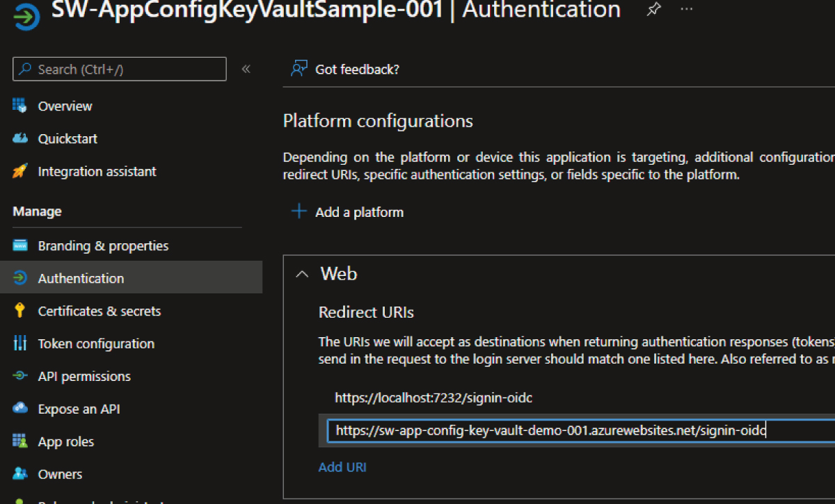Open Expose an API
The image size is (835, 504).
(x=79, y=409)
